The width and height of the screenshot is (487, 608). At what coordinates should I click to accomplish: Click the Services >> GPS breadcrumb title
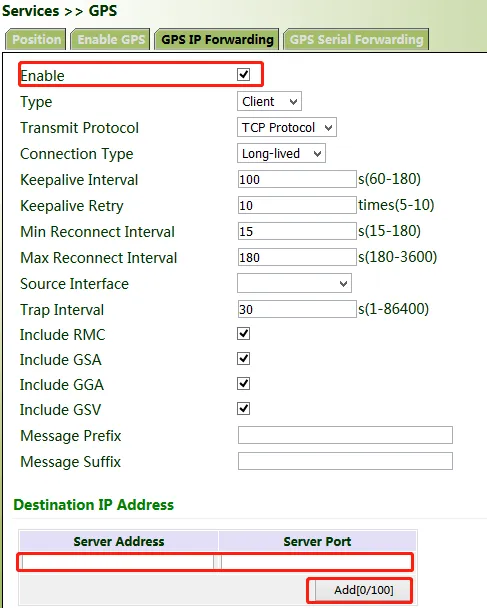click(x=59, y=10)
